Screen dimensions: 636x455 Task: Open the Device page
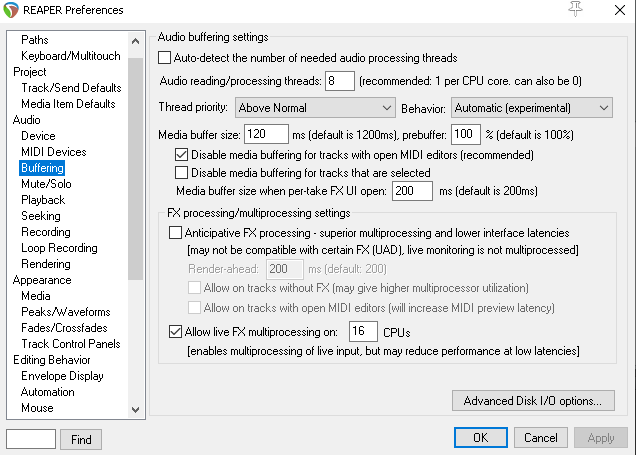38,136
